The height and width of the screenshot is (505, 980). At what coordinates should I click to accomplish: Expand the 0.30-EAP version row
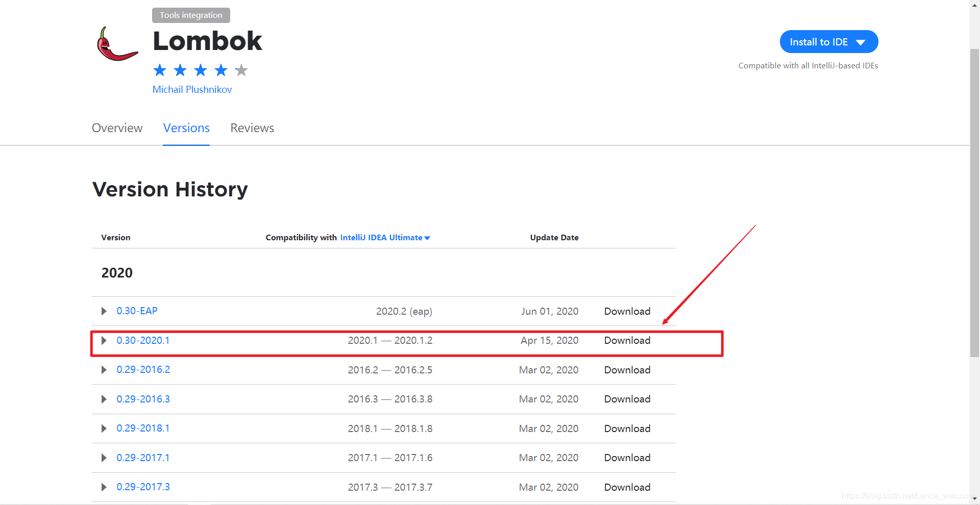tap(104, 311)
